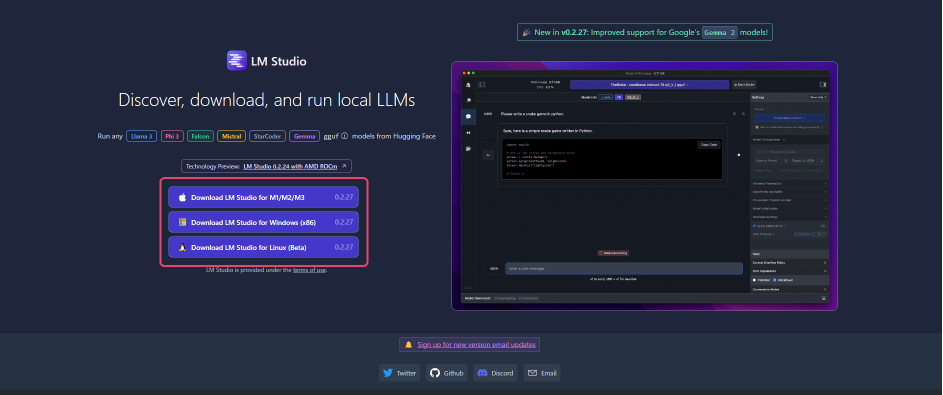Select the purple Gemma tag beside gguf

304,136
